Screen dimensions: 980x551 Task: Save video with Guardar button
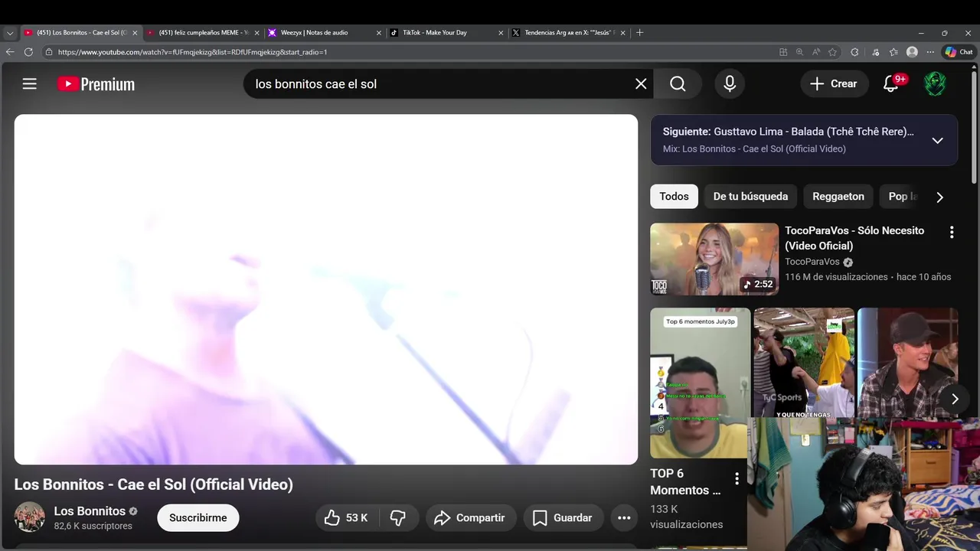563,518
